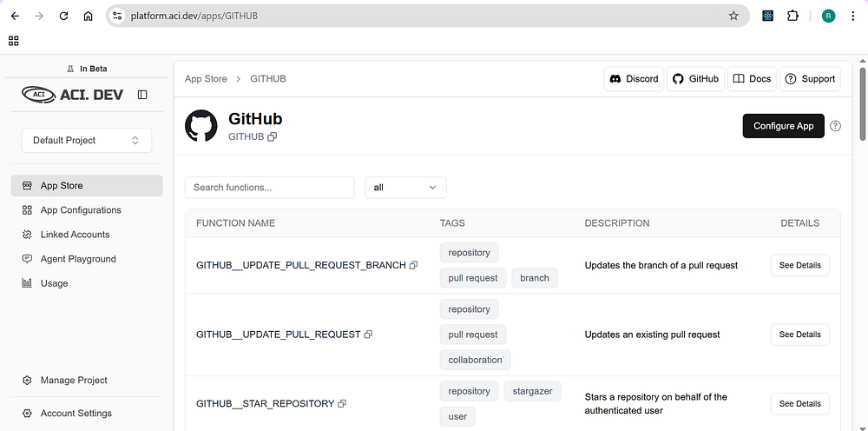Screen dimensions: 868x431
Task: Open the apps grid in bookmarks bar
Action: [14, 41]
